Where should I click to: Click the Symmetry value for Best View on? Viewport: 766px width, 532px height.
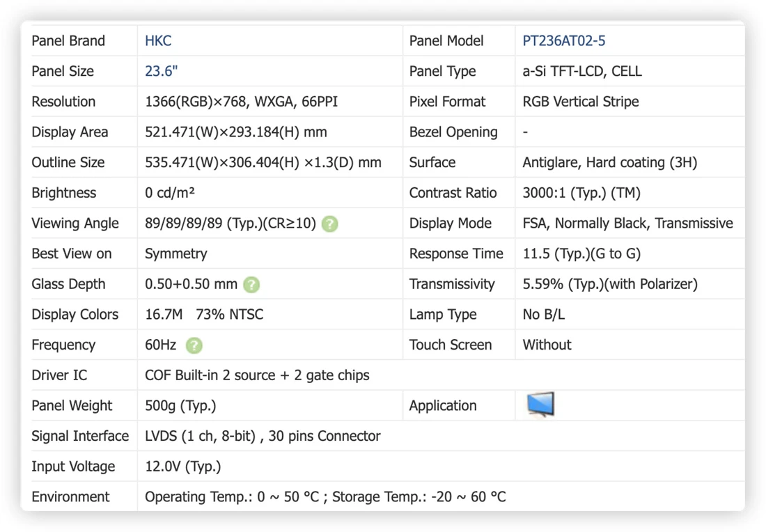176,253
